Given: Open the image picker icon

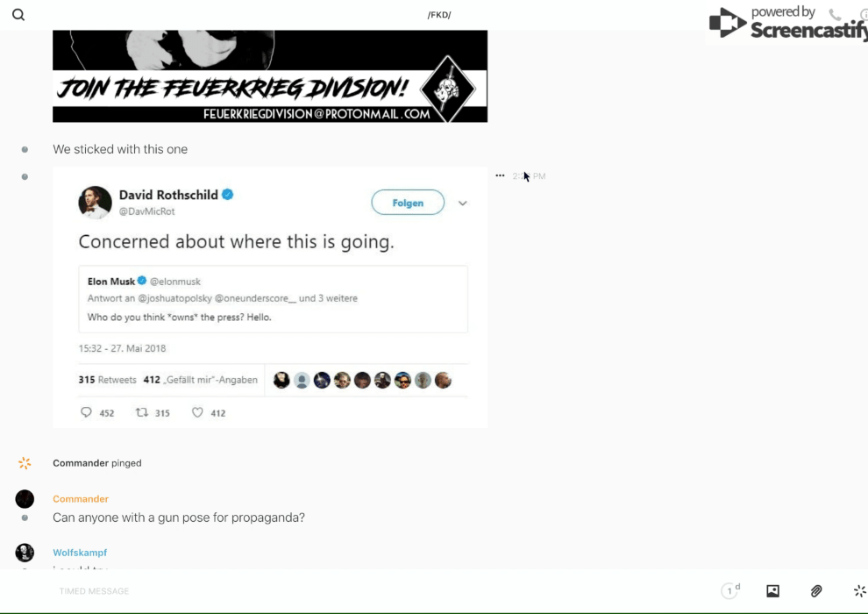Looking at the screenshot, I should [772, 590].
